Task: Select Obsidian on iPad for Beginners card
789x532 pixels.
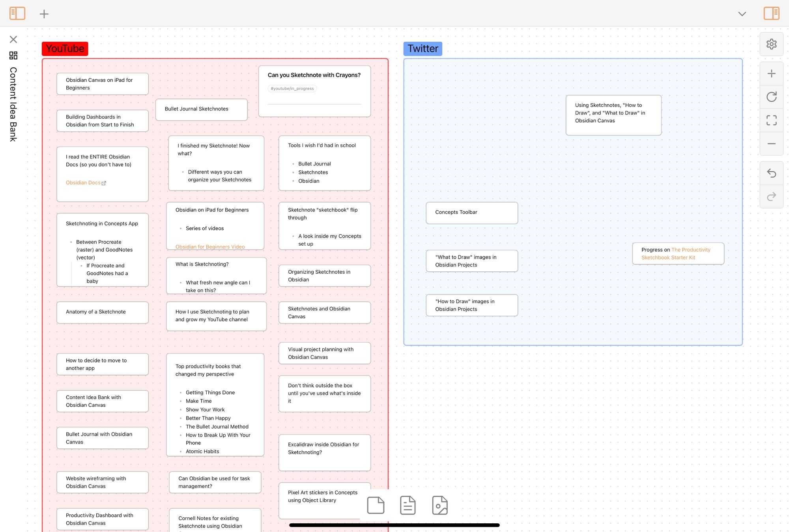Action: (x=215, y=226)
